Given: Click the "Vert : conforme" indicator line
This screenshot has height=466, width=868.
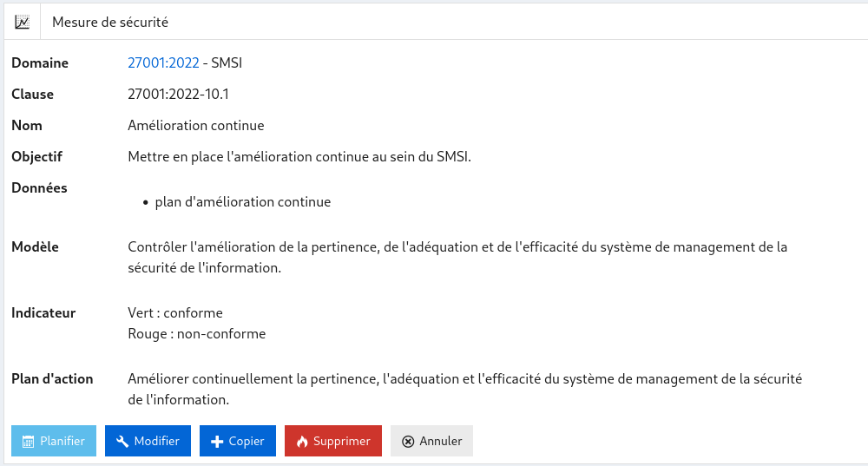Looking at the screenshot, I should (x=175, y=312).
